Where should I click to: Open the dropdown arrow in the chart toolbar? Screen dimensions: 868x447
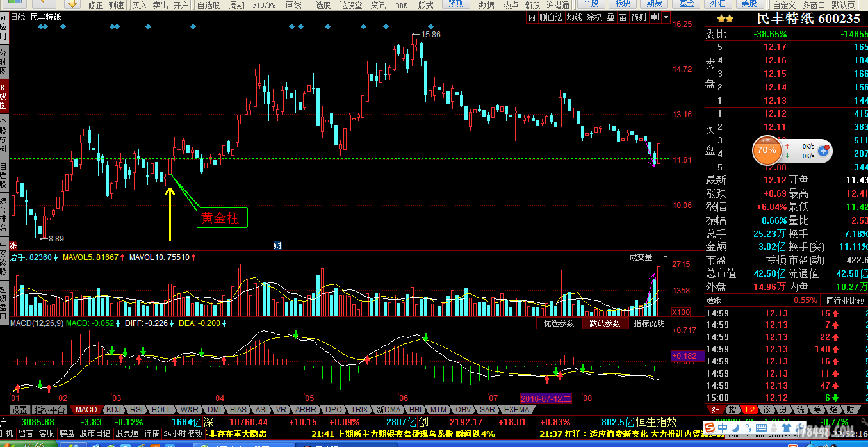tap(666, 17)
